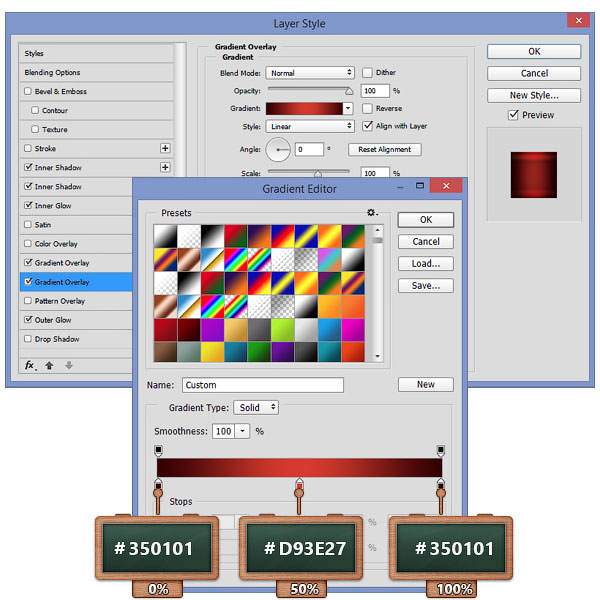
Task: Click the move effect down arrow
Action: pos(69,365)
